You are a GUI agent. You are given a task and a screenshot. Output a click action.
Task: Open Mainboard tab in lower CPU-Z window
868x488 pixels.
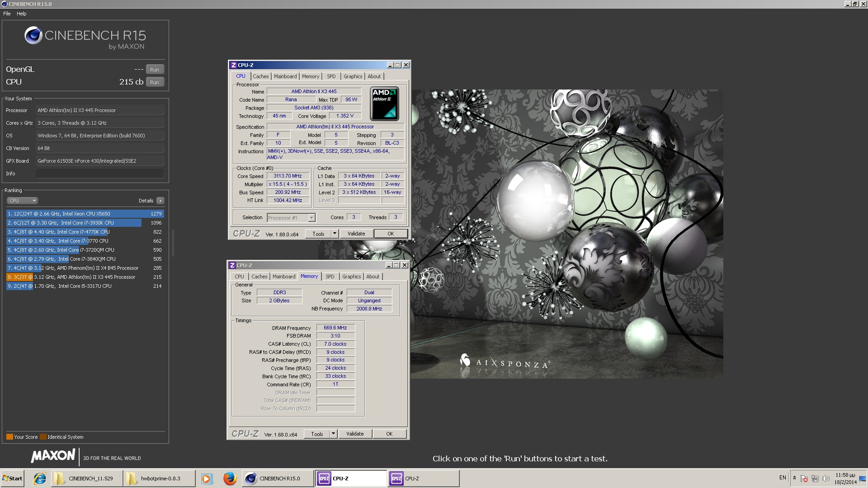pyautogui.click(x=284, y=277)
